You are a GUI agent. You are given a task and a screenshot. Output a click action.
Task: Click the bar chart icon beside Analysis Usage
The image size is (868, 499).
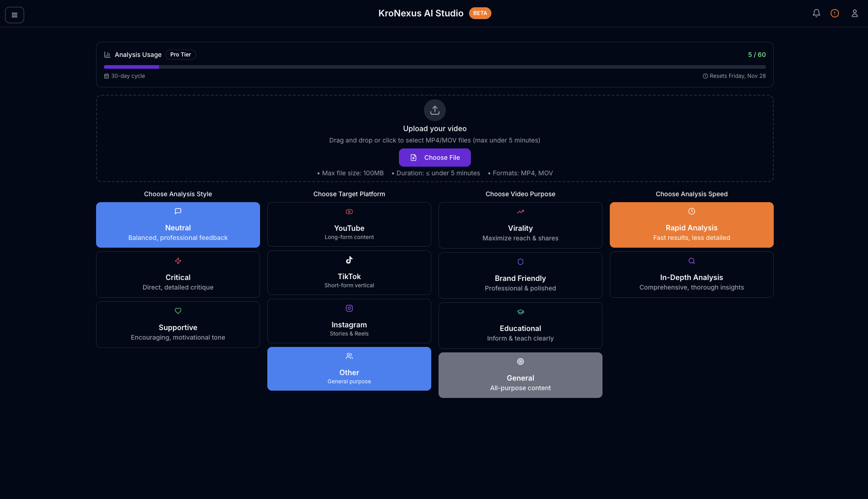point(107,54)
